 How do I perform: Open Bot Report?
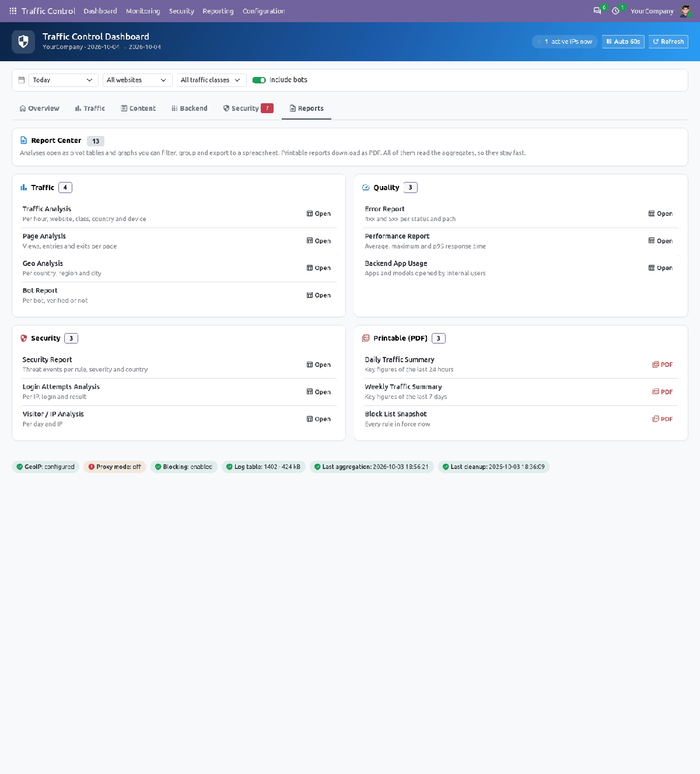tap(318, 296)
